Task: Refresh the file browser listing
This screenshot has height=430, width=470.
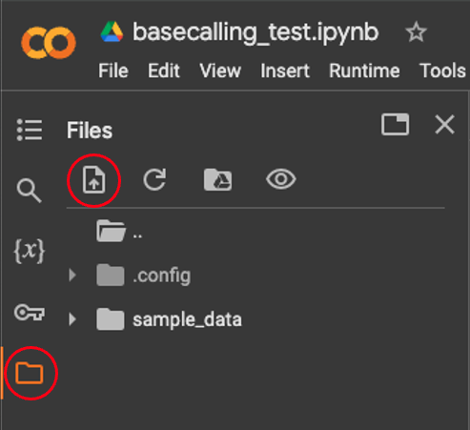Action: coord(155,179)
